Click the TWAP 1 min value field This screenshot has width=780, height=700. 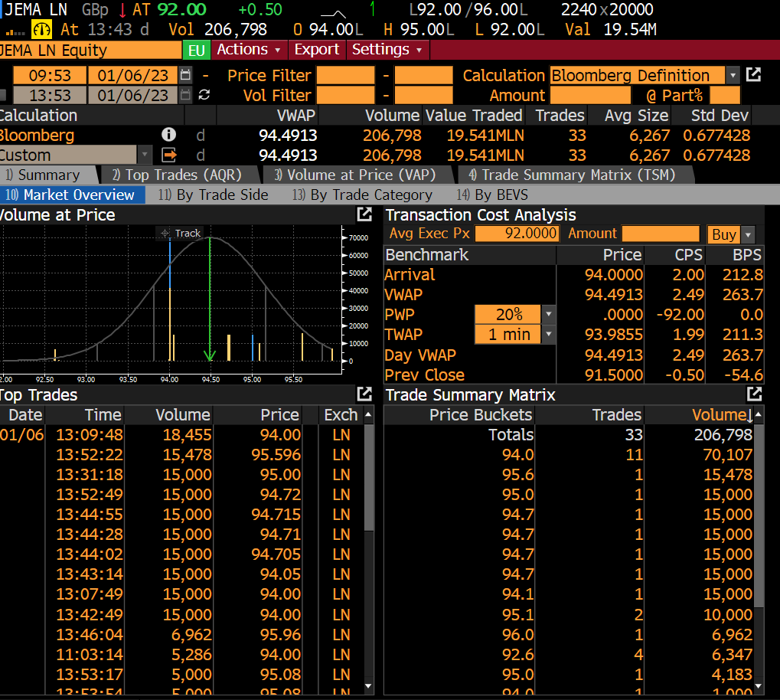[x=508, y=334]
